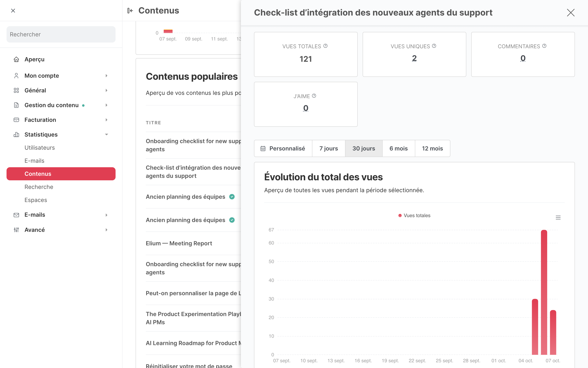
Task: Open the E-mails statistics subpage
Action: [x=34, y=161]
